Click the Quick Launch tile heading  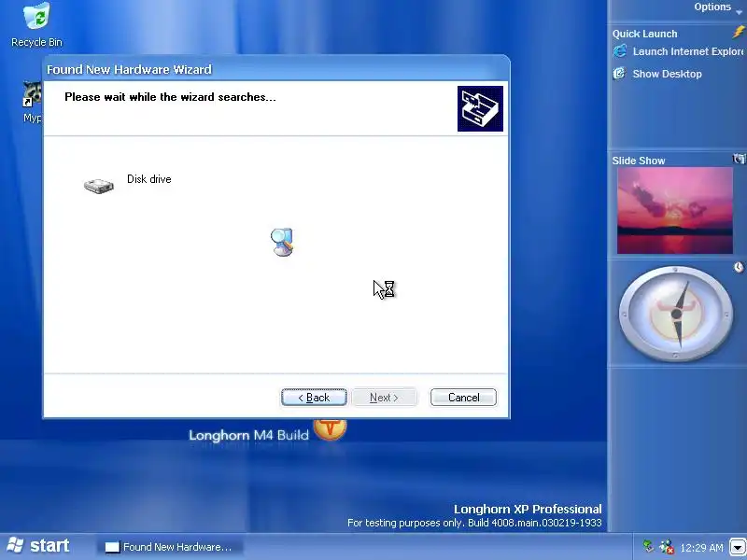pyautogui.click(x=644, y=34)
